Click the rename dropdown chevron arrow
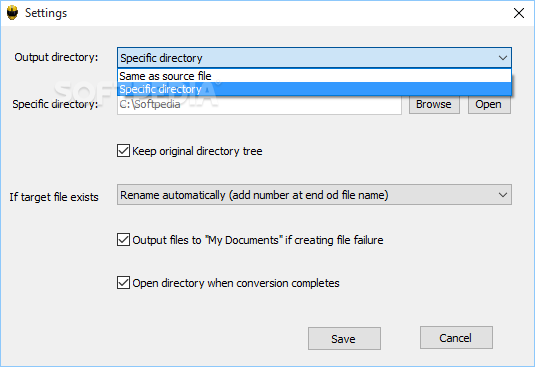This screenshot has height=367, width=535. click(x=503, y=195)
